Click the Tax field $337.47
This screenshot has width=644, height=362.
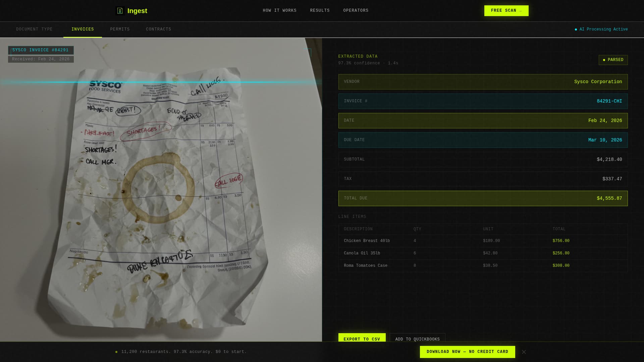tap(483, 179)
